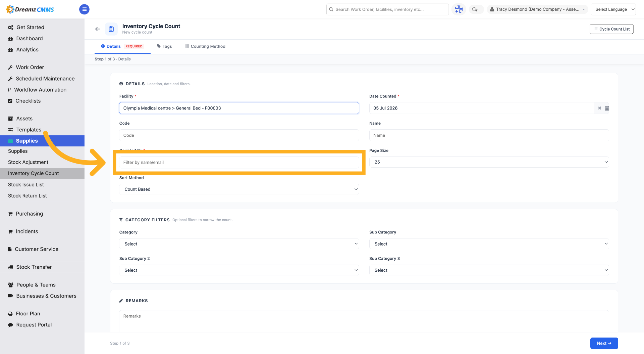Image resolution: width=644 pixels, height=354 pixels.
Task: Open the calendar picker for Date Counted
Action: (x=607, y=108)
